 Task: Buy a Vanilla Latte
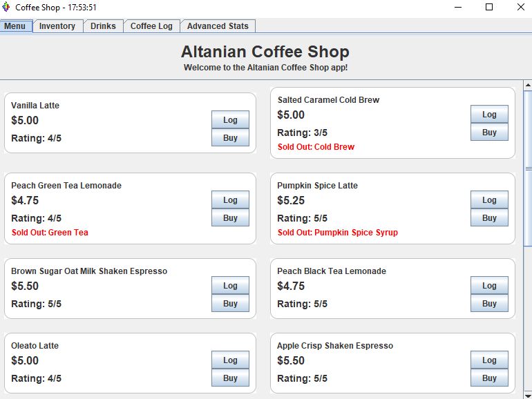pos(230,137)
